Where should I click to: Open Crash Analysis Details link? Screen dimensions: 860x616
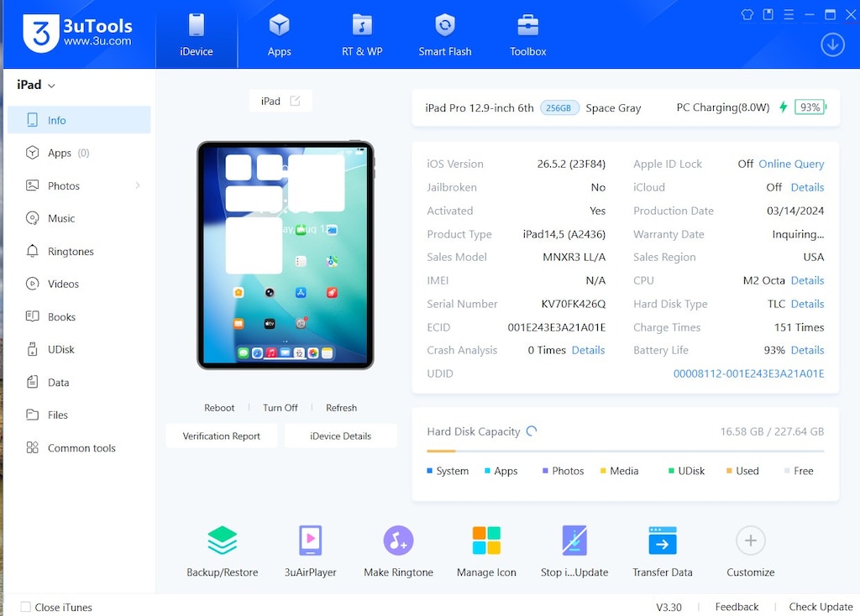(588, 350)
